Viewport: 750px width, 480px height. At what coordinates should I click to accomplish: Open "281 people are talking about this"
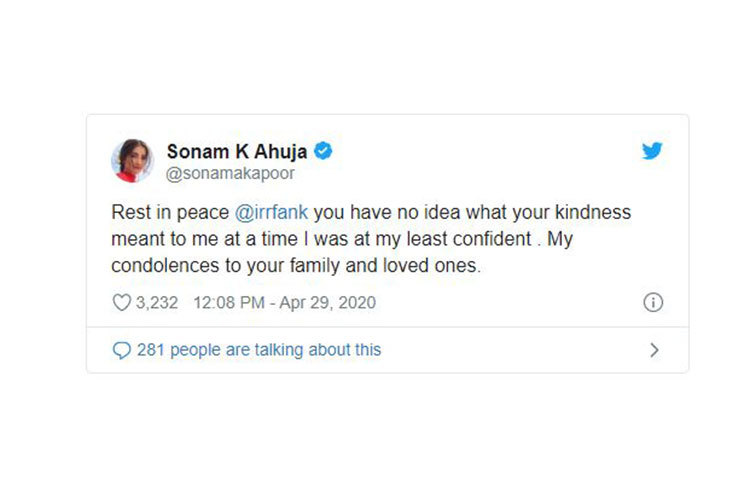point(260,350)
